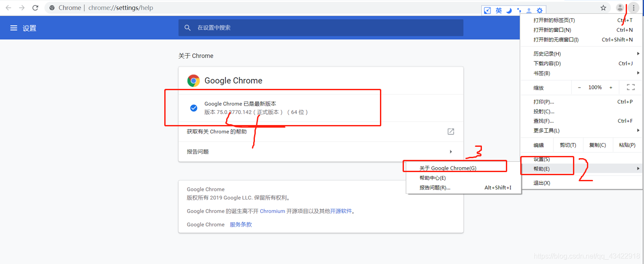Click the 在设置中搜索 search field
Screen dimensions: 644x264
[x=321, y=27]
